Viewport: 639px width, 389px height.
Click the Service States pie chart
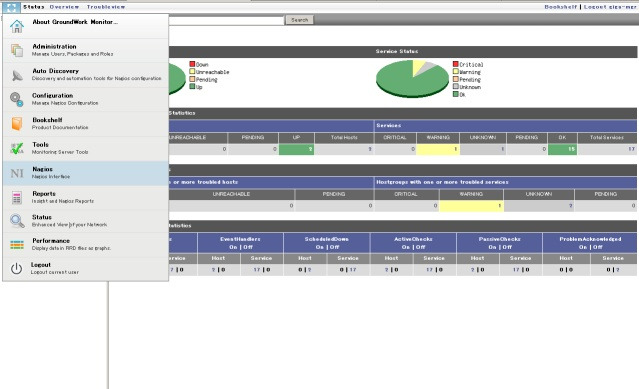click(x=412, y=79)
